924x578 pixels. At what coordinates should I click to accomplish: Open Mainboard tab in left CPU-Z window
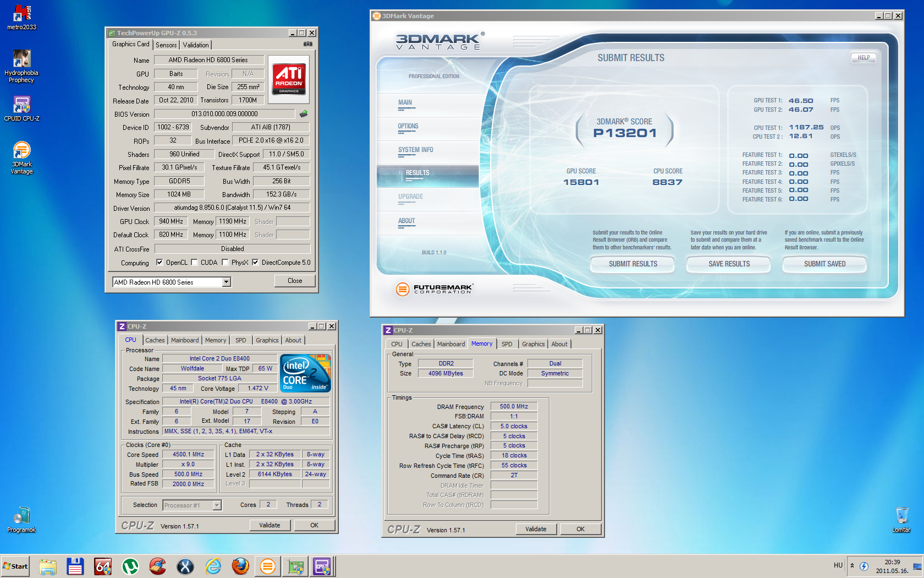point(185,340)
